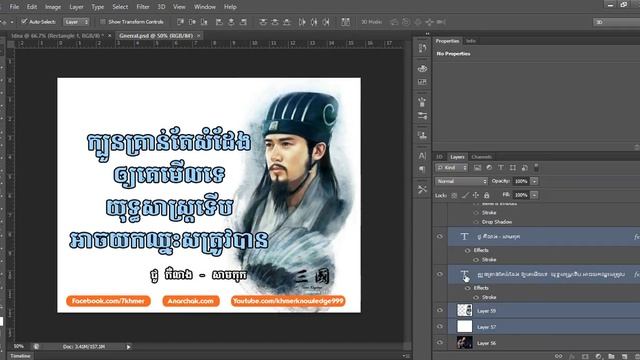
Task: Click the Align Top Edges icon
Action: pyautogui.click(x=180, y=22)
